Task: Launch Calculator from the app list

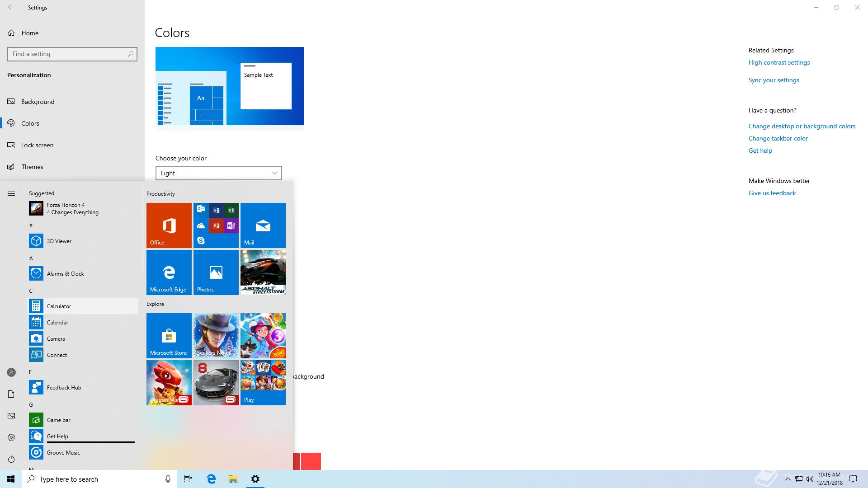Action: point(84,306)
